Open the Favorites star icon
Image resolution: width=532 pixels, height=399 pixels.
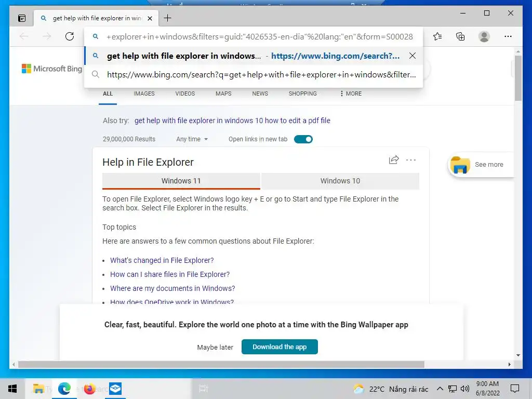click(437, 36)
